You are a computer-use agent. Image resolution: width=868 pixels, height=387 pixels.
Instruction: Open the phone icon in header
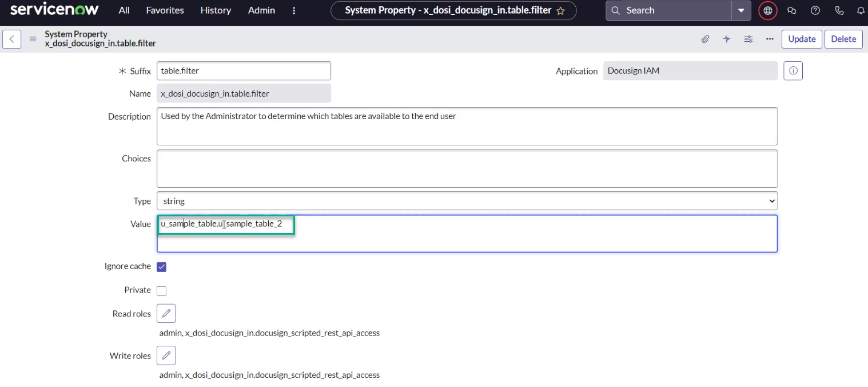[x=839, y=10]
